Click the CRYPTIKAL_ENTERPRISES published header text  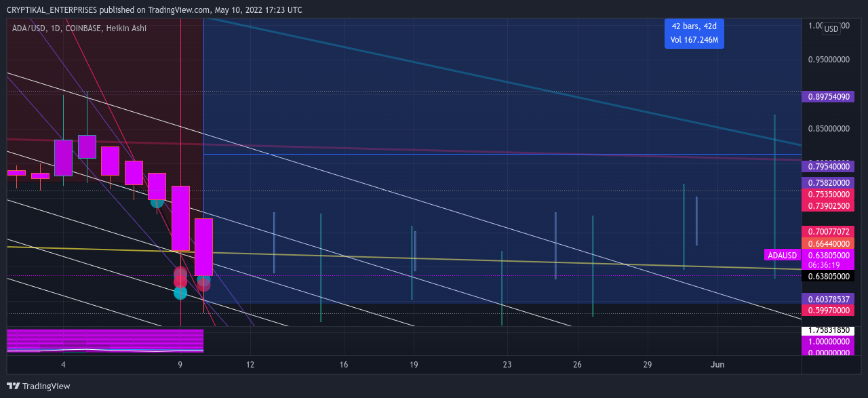[x=155, y=9]
